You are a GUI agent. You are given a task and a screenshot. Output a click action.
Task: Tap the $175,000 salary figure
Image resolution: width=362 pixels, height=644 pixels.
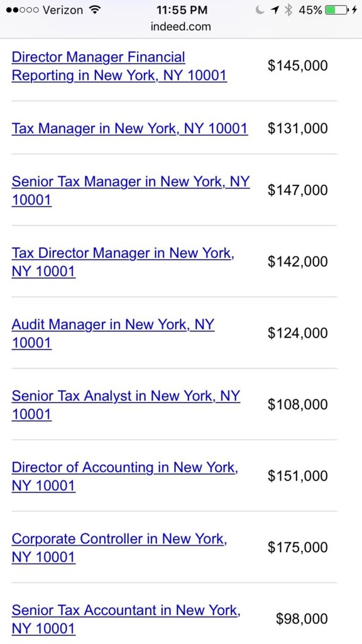point(297,548)
